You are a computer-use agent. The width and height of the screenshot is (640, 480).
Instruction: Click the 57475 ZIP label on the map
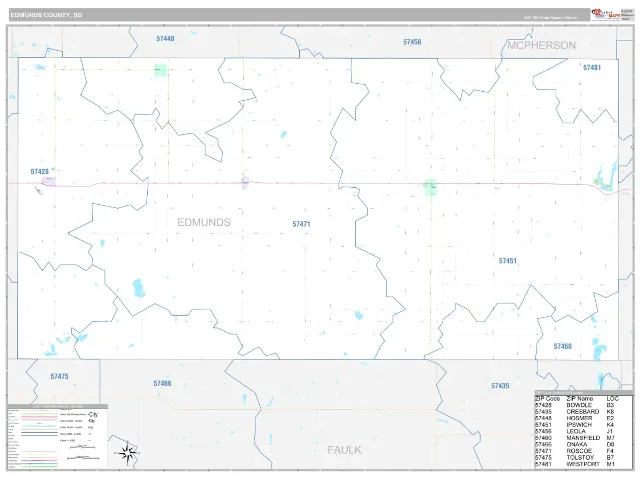pos(60,376)
